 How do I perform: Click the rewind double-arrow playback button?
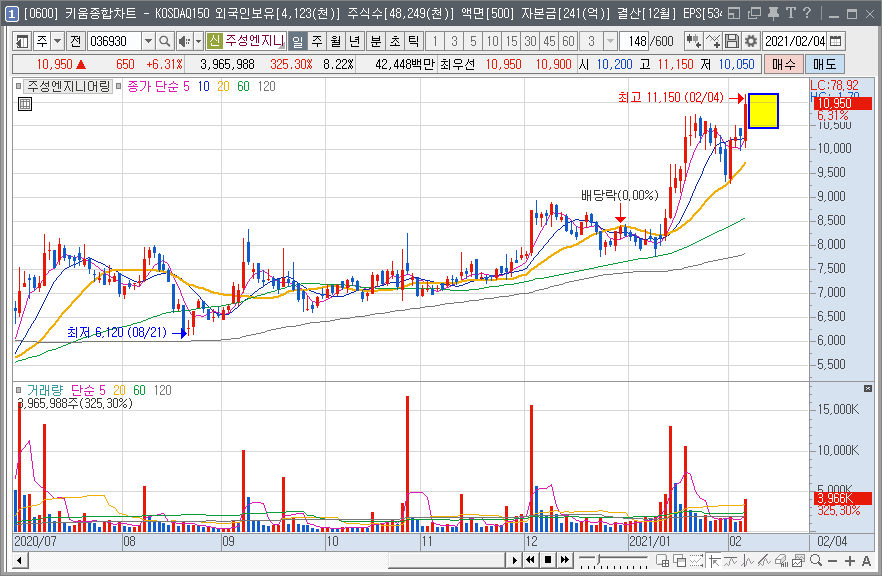tap(530, 560)
